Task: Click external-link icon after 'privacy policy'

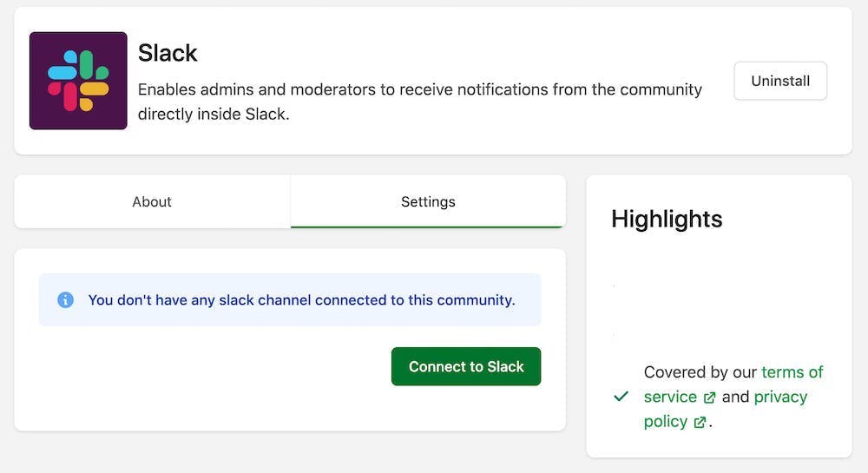Action: point(699,423)
